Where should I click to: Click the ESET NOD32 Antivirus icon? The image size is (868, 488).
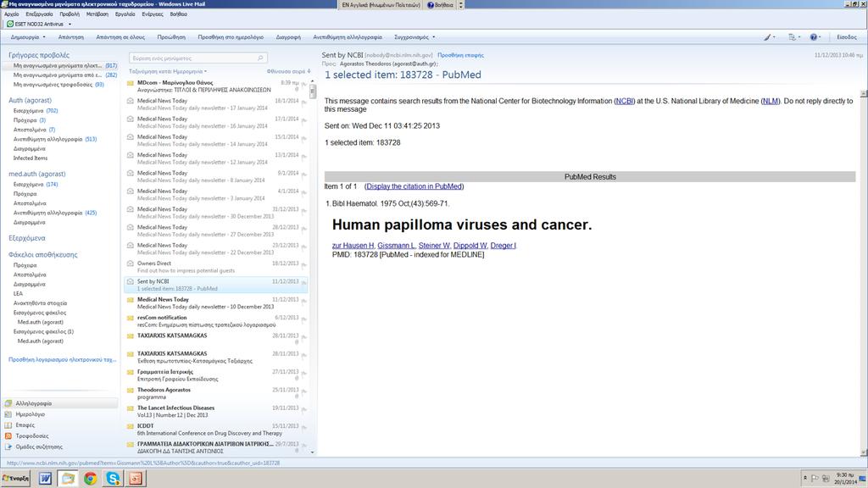(x=10, y=24)
